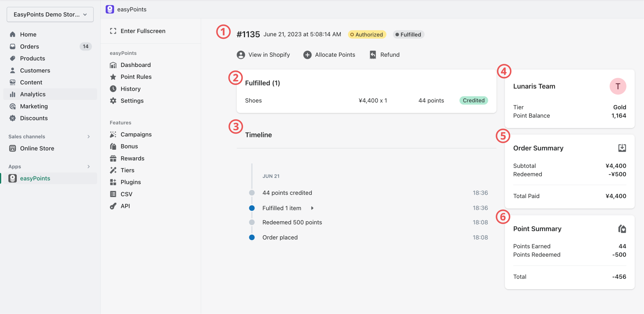644x314 pixels.
Task: Expand the Sales channels section
Action: click(88, 137)
